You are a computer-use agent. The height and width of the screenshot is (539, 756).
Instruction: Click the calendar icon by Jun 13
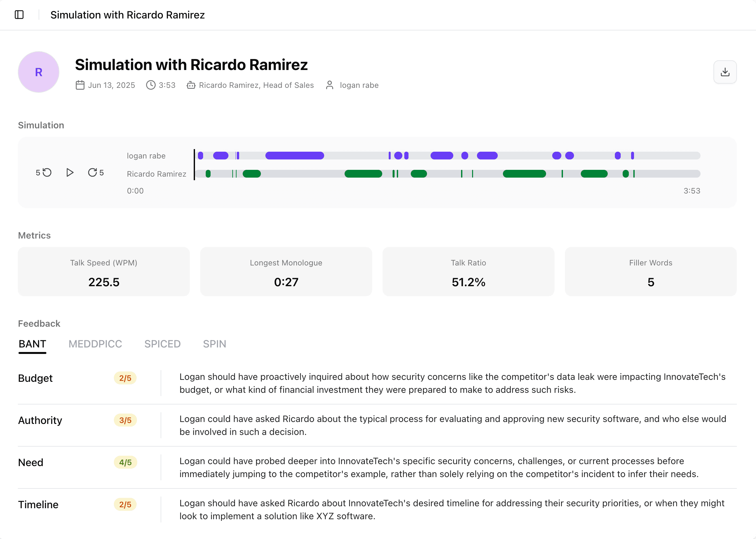80,85
